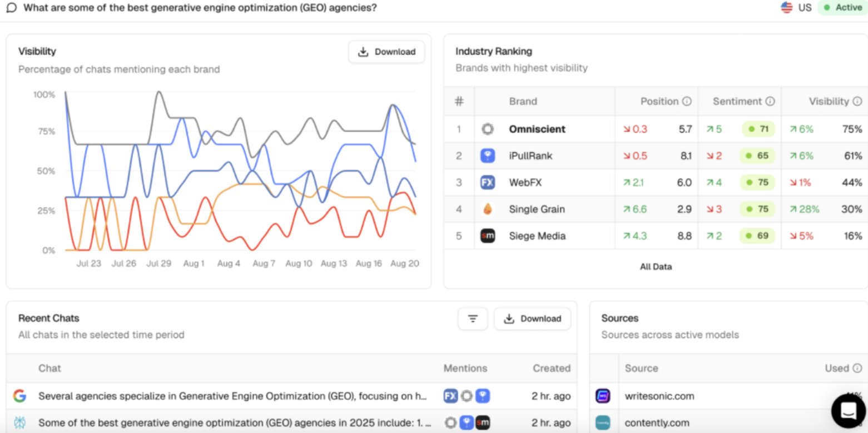Click Omniscient mention icon in first chat row
868x433 pixels.
click(467, 396)
